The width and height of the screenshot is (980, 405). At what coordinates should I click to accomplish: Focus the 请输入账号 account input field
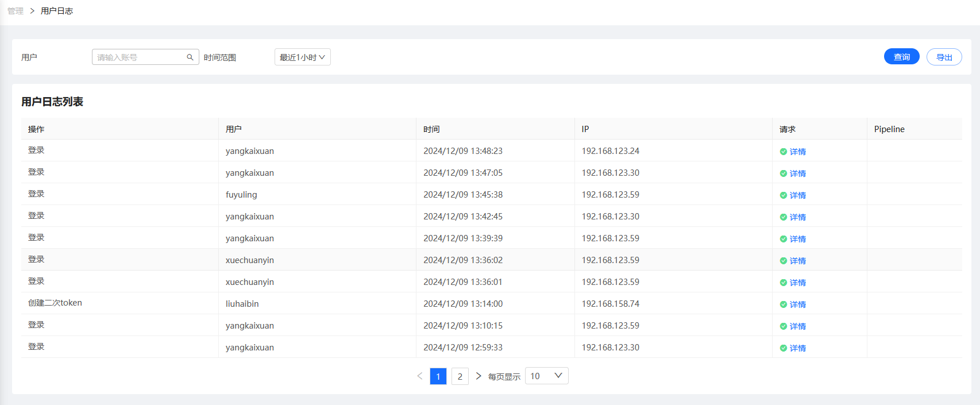(140, 57)
